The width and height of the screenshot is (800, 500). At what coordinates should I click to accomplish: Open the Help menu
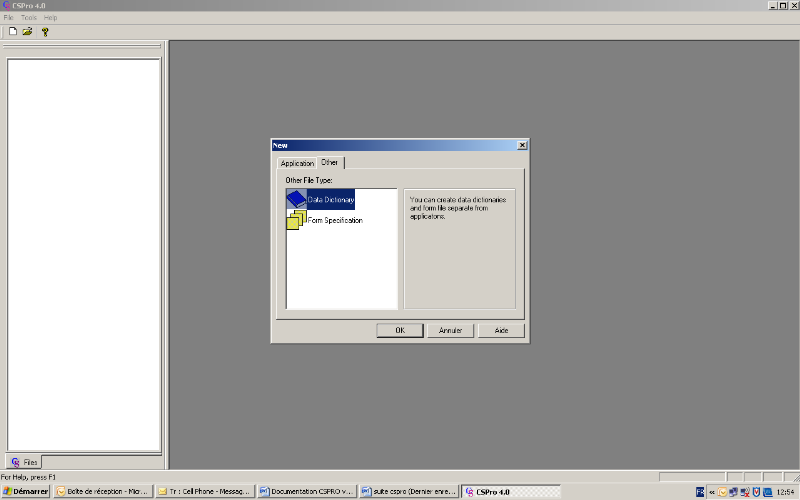coord(50,17)
